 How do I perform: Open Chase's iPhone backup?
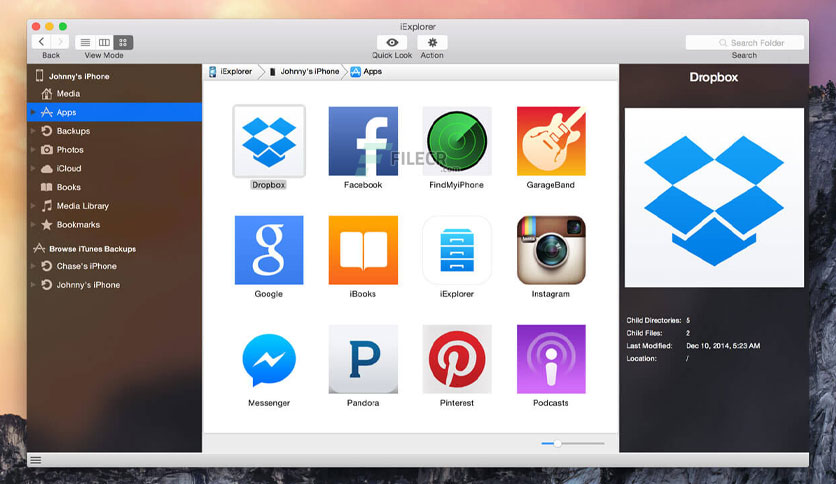pyautogui.click(x=86, y=266)
